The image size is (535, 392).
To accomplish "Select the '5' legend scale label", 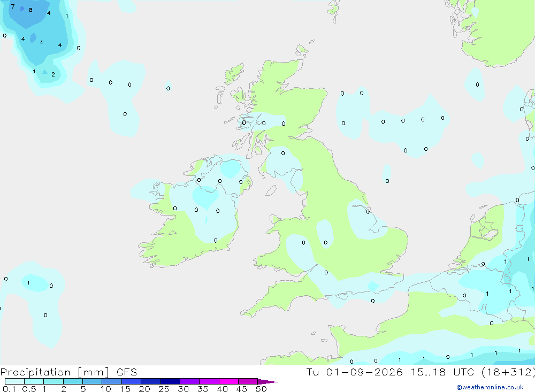I will click(x=83, y=389).
